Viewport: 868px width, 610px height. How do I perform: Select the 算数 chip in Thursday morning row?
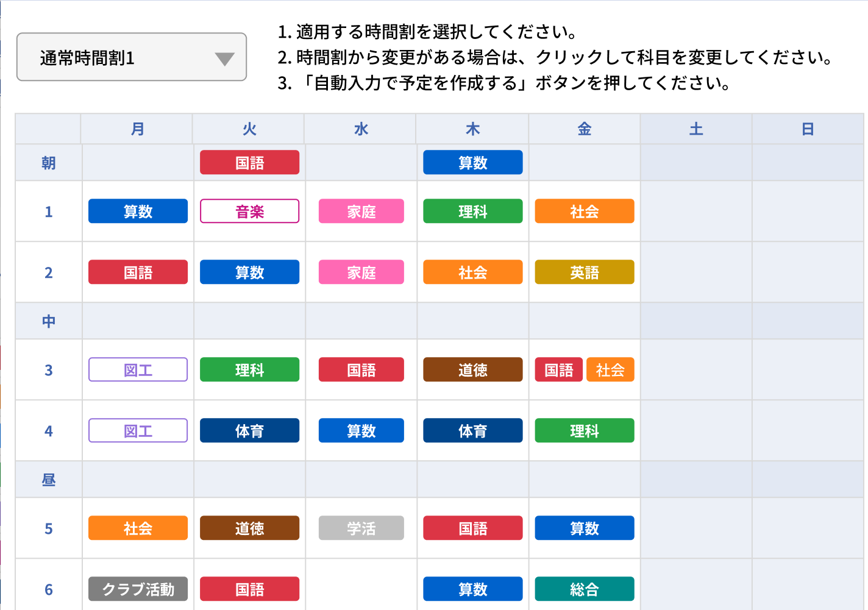pos(472,163)
